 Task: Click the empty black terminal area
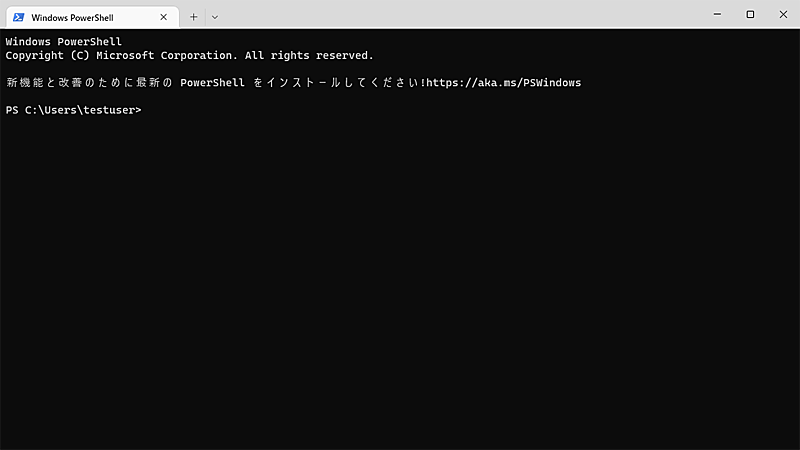click(x=400, y=280)
